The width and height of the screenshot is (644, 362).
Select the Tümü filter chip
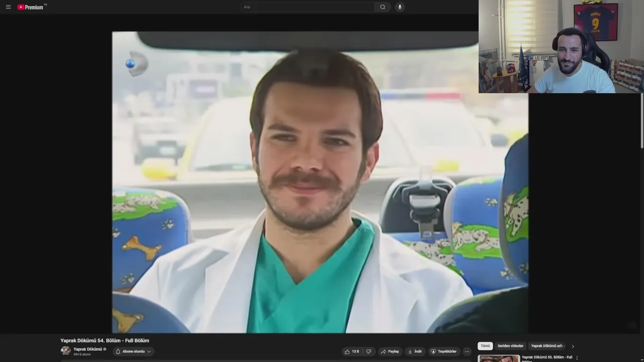tap(485, 346)
